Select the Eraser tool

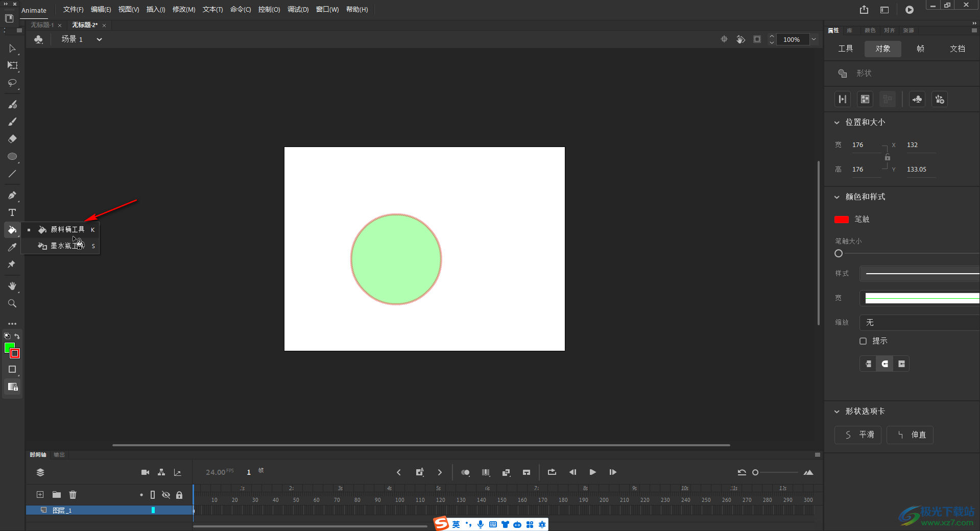tap(12, 139)
